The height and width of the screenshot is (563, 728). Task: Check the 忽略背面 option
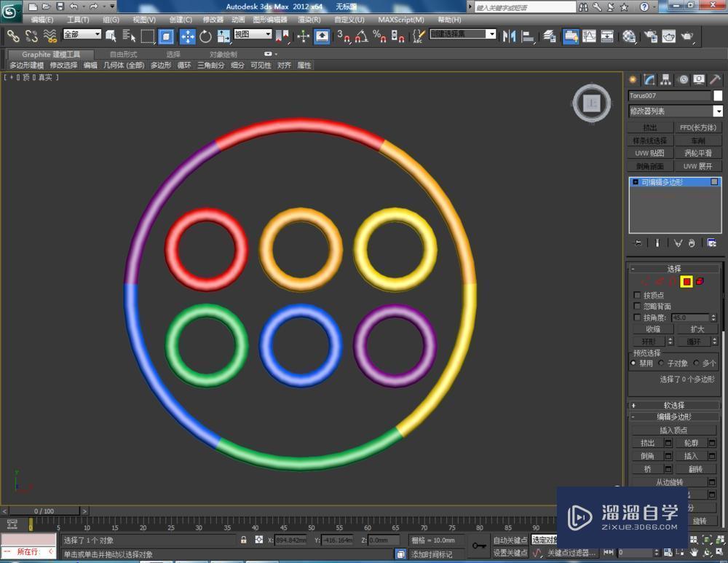[638, 306]
